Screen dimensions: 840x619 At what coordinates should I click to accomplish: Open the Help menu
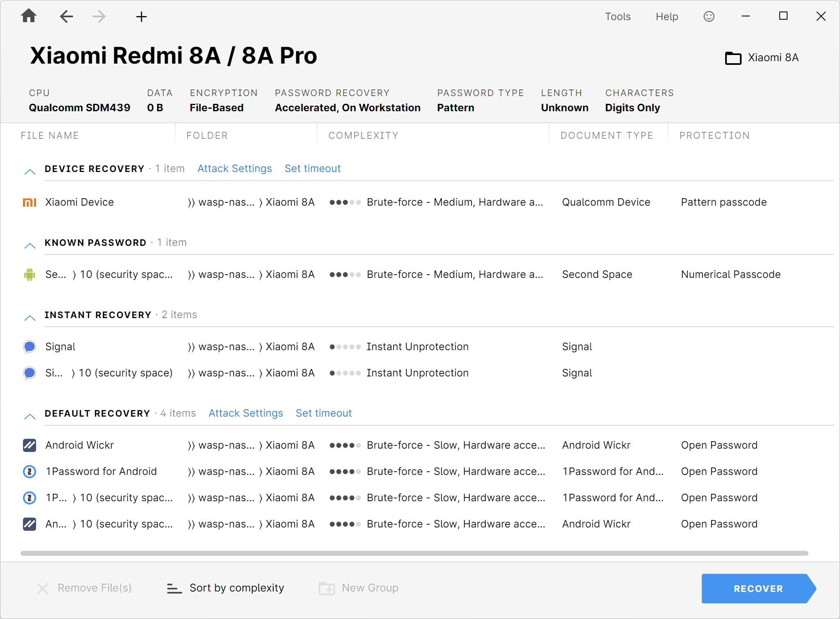click(667, 16)
